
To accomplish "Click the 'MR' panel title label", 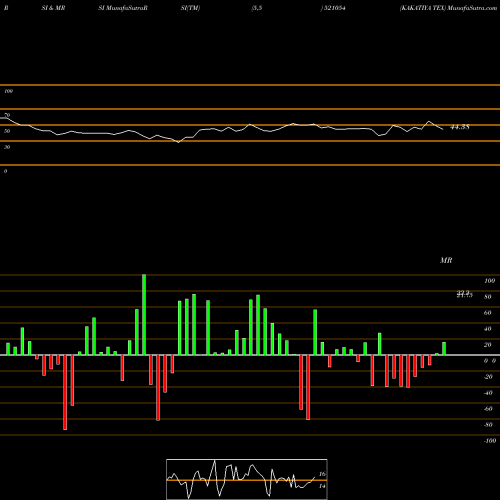I will [x=446, y=260].
